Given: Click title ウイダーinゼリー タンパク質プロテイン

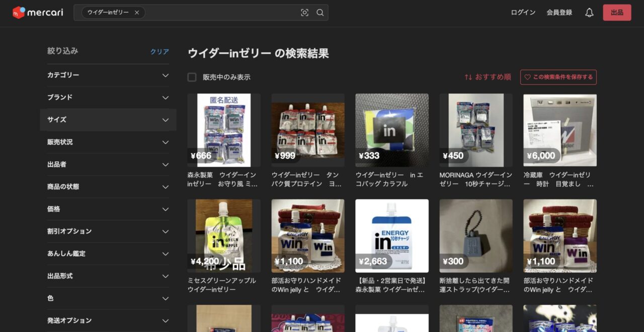Looking at the screenshot, I should click(x=306, y=179).
